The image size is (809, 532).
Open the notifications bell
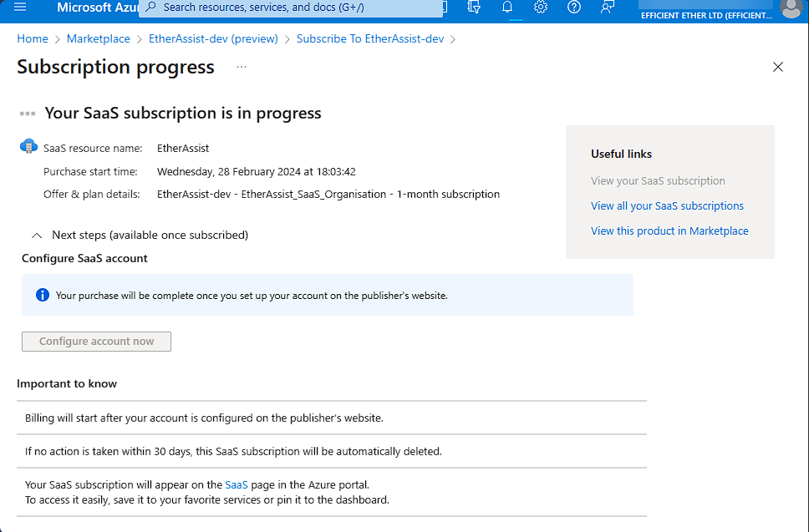point(507,8)
